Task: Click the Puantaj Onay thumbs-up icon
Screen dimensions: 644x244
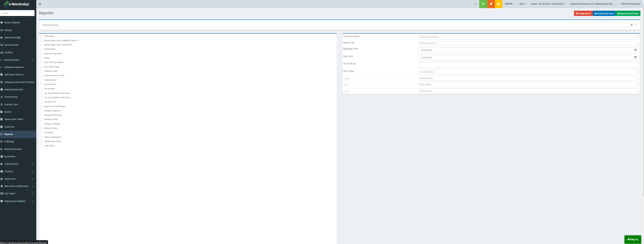Action: [2, 97]
